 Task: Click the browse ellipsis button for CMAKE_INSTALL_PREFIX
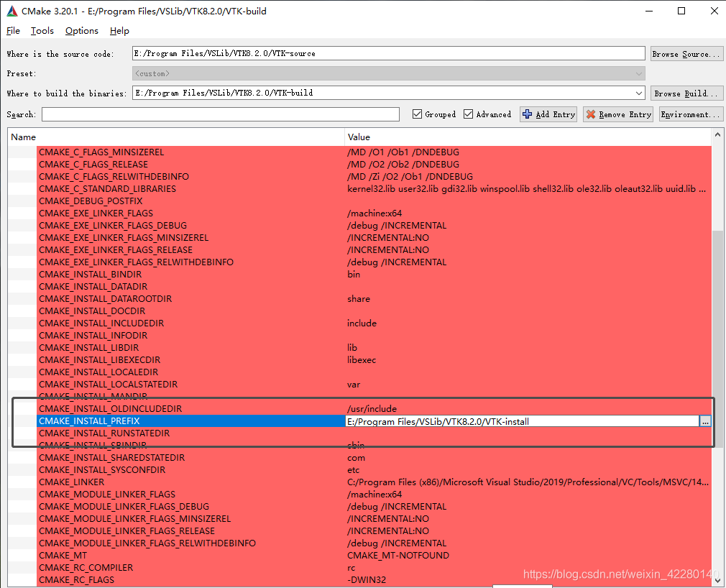click(705, 421)
